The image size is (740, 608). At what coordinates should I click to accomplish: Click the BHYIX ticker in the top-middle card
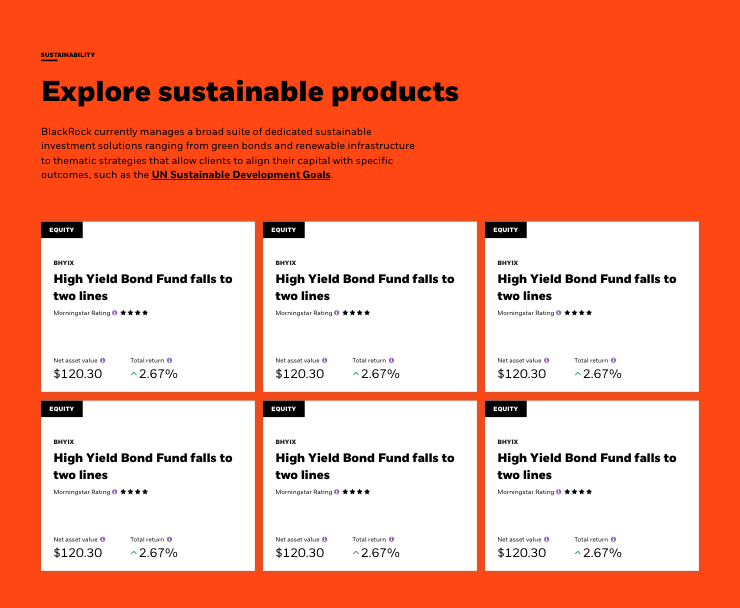(x=285, y=263)
